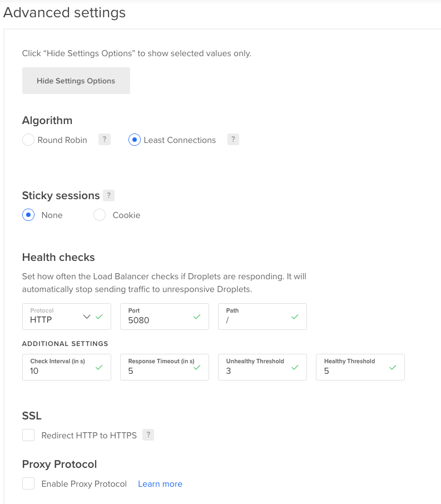Click the Sticky sessions help icon
The width and height of the screenshot is (441, 504).
[108, 195]
